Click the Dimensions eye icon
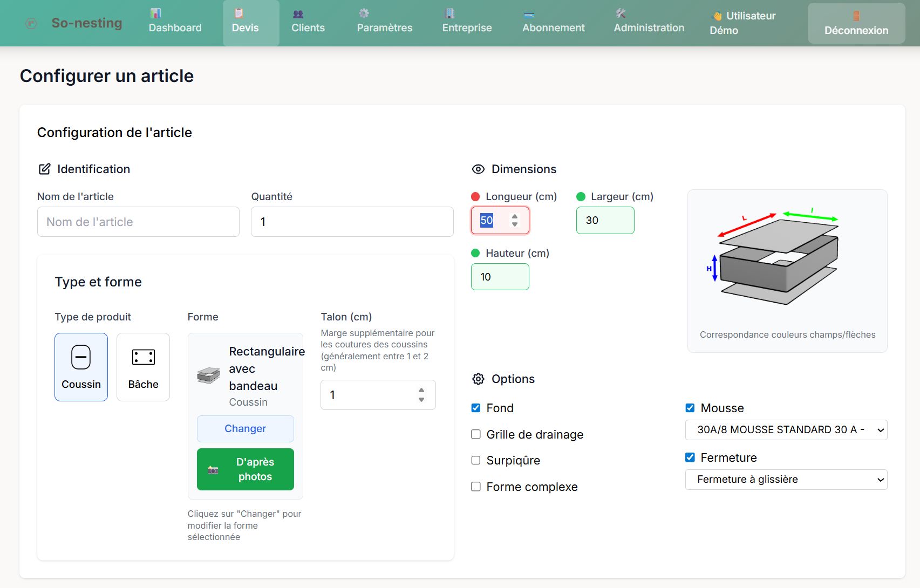920x588 pixels. [478, 169]
